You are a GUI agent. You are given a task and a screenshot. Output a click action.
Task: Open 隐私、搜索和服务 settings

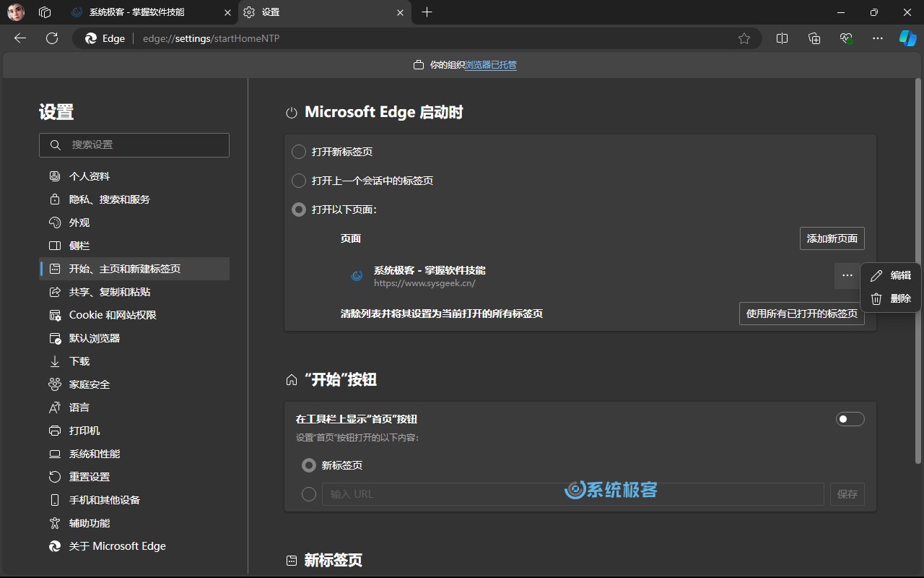pyautogui.click(x=134, y=199)
